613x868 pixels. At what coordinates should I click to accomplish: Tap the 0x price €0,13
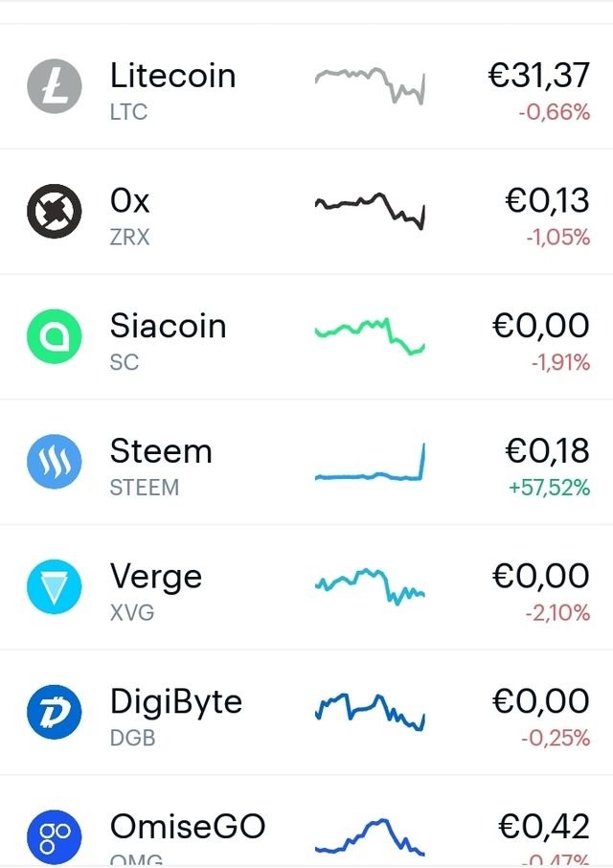tap(547, 201)
